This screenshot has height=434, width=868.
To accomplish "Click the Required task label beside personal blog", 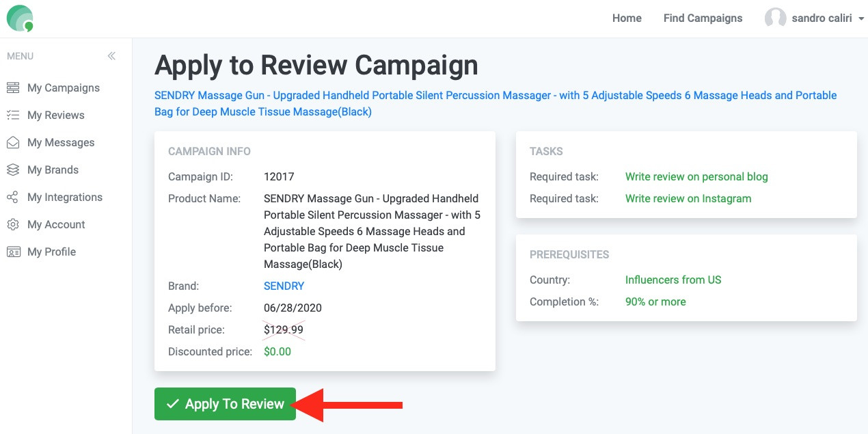I will 564,176.
